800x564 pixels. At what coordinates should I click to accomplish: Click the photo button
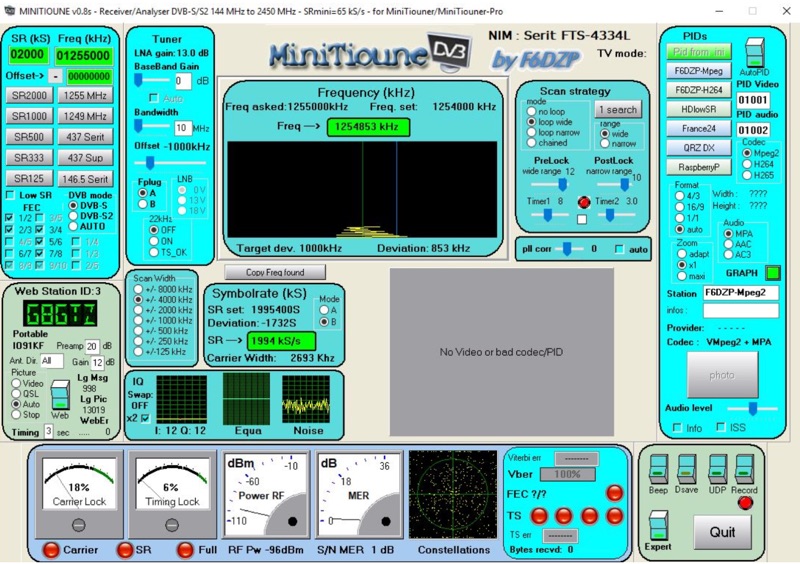tap(722, 375)
